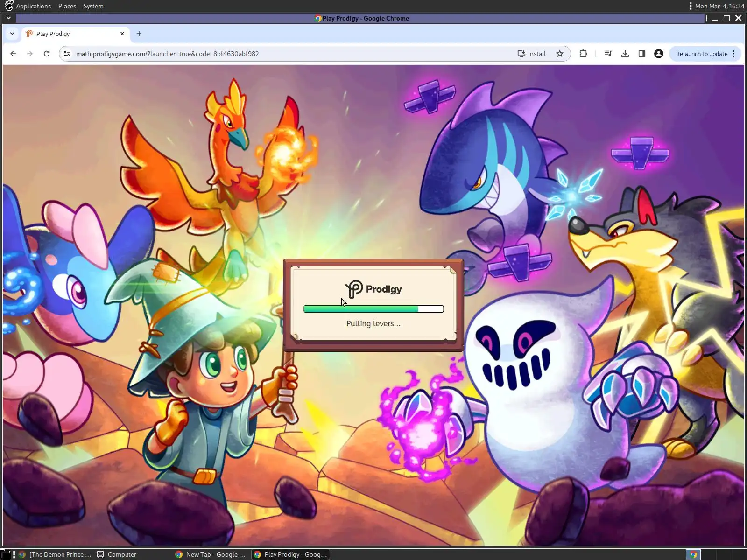Maximize the Chrome window
The image size is (747, 560).
[726, 18]
